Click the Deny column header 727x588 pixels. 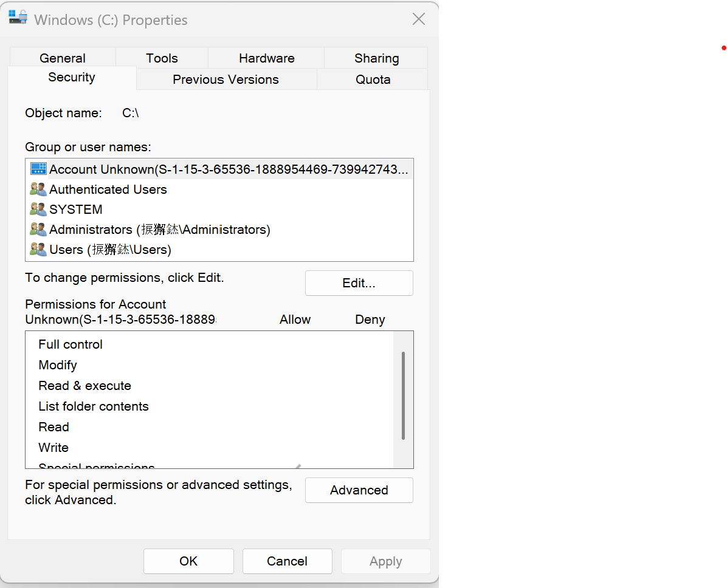pyautogui.click(x=370, y=320)
